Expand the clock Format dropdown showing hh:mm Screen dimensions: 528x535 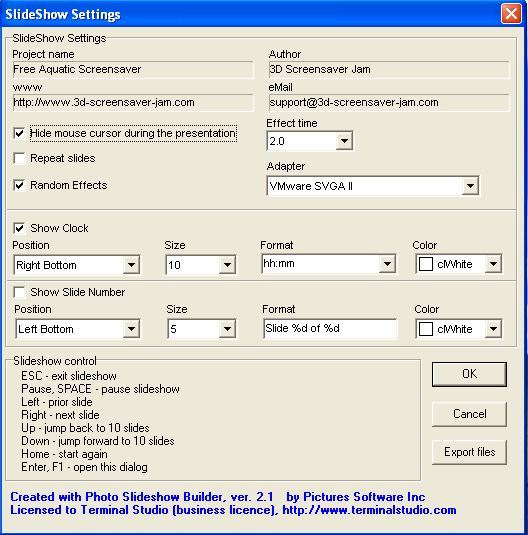[x=387, y=264]
